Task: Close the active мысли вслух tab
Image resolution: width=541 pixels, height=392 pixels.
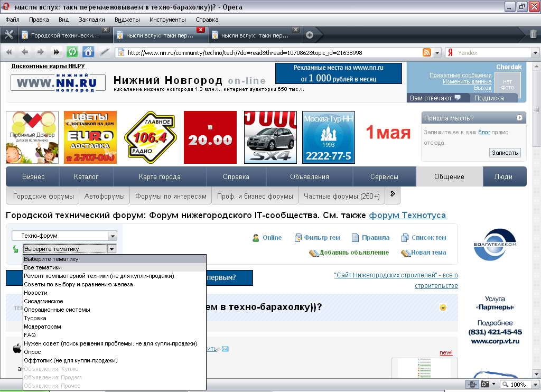Action: pyautogui.click(x=200, y=30)
